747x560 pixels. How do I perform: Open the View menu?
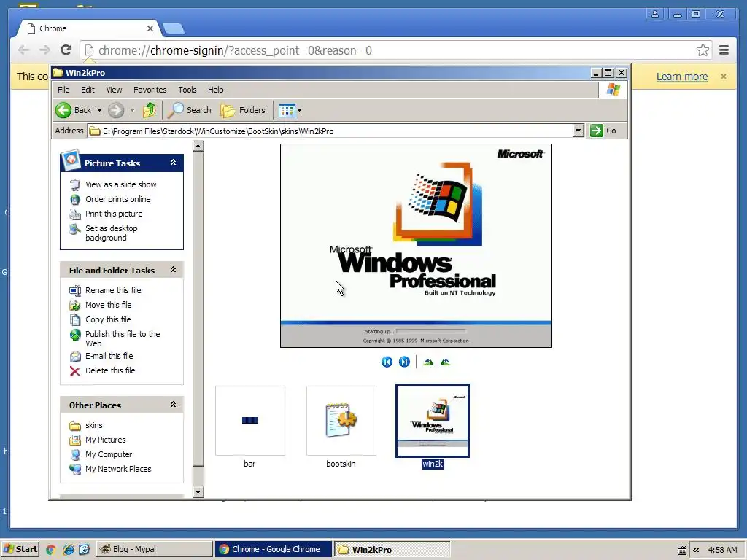click(x=114, y=90)
